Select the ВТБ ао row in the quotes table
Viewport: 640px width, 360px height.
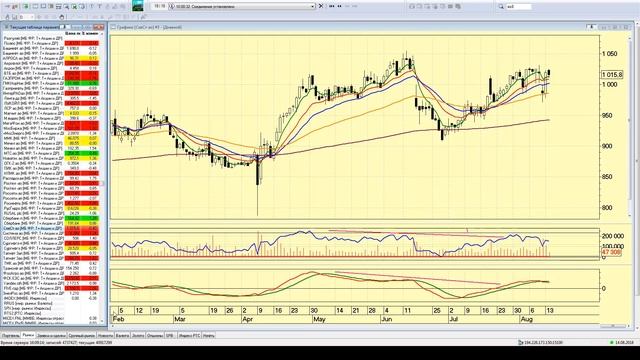(51, 73)
